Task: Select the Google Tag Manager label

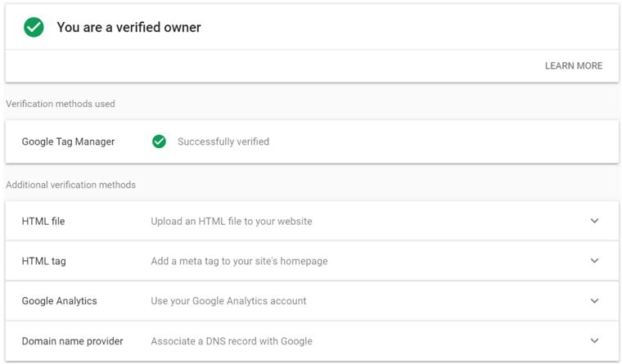Action: point(68,142)
